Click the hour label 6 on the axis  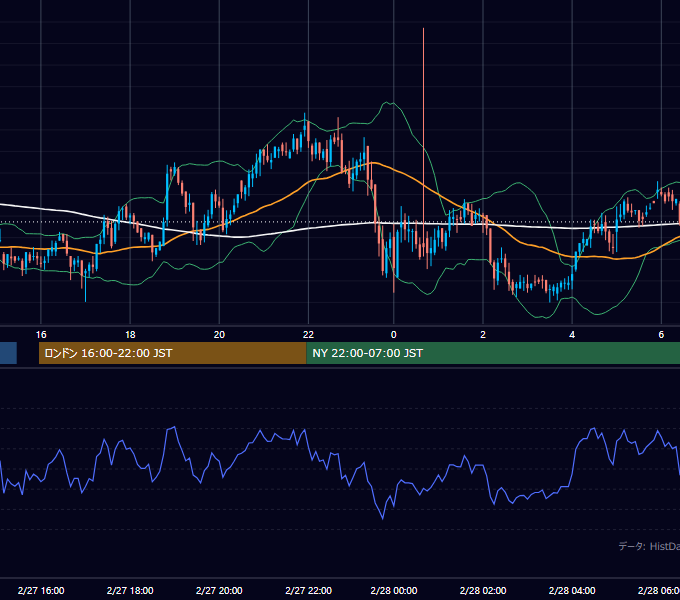[x=661, y=335]
